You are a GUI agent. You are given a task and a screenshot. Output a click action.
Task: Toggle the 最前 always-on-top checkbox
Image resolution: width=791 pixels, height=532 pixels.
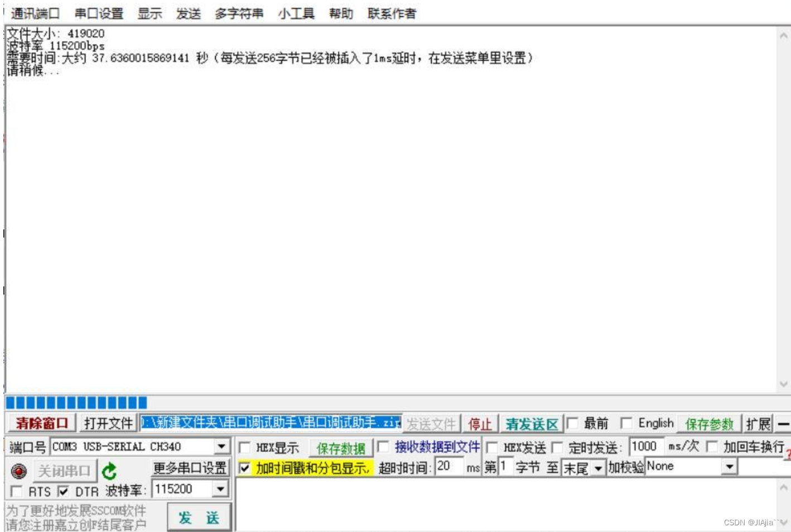572,424
